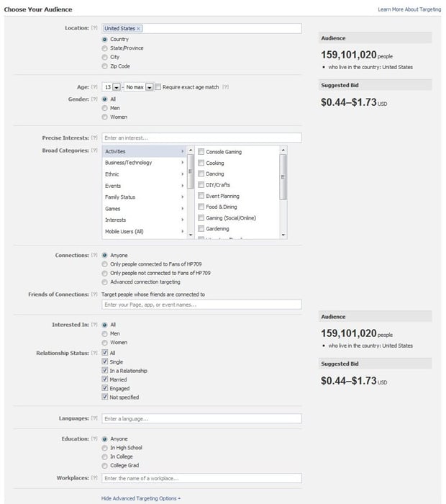Click Learn More About Targeting link
Image resolution: width=446 pixels, height=504 pixels.
click(409, 9)
